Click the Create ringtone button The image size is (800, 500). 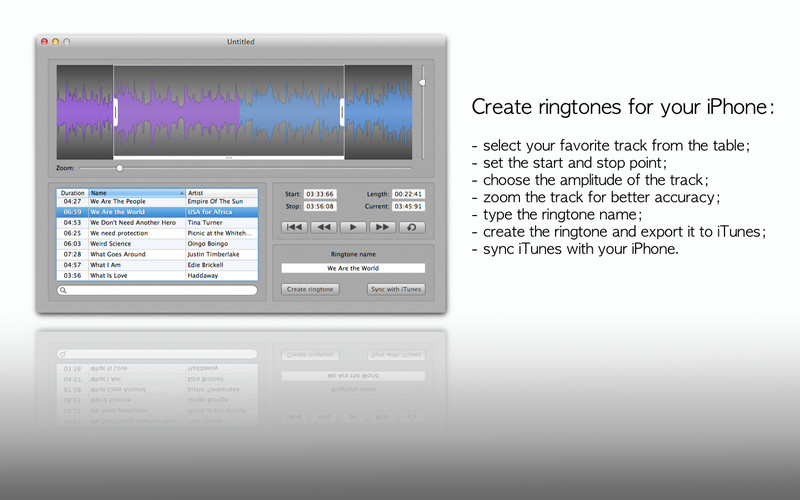click(x=310, y=289)
